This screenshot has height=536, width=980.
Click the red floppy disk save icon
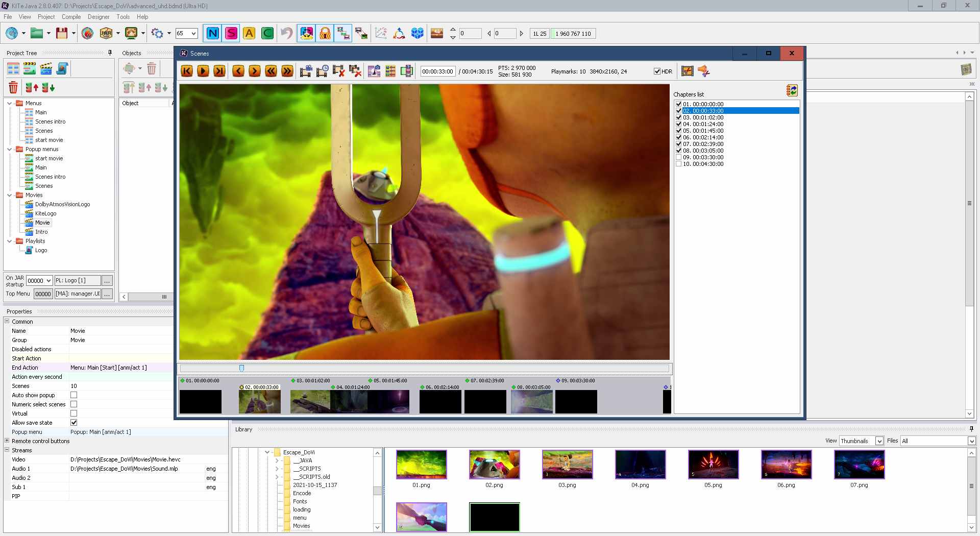click(x=62, y=34)
